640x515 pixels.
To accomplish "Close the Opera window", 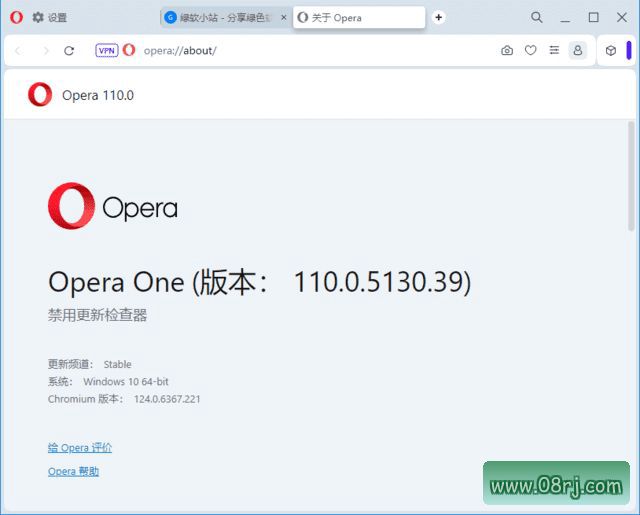I will [x=622, y=18].
